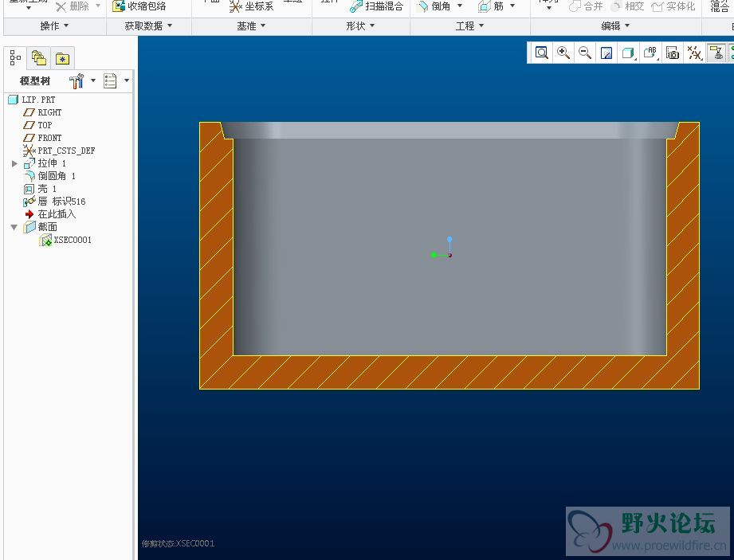Viewport: 734px width, 560px height.
Task: Open the 获取数据 group dropdown
Action: (148, 26)
